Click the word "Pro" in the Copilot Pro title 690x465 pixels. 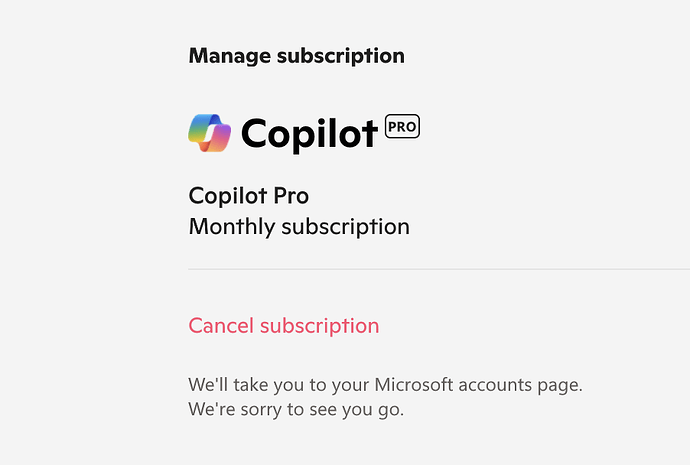pyautogui.click(x=291, y=196)
